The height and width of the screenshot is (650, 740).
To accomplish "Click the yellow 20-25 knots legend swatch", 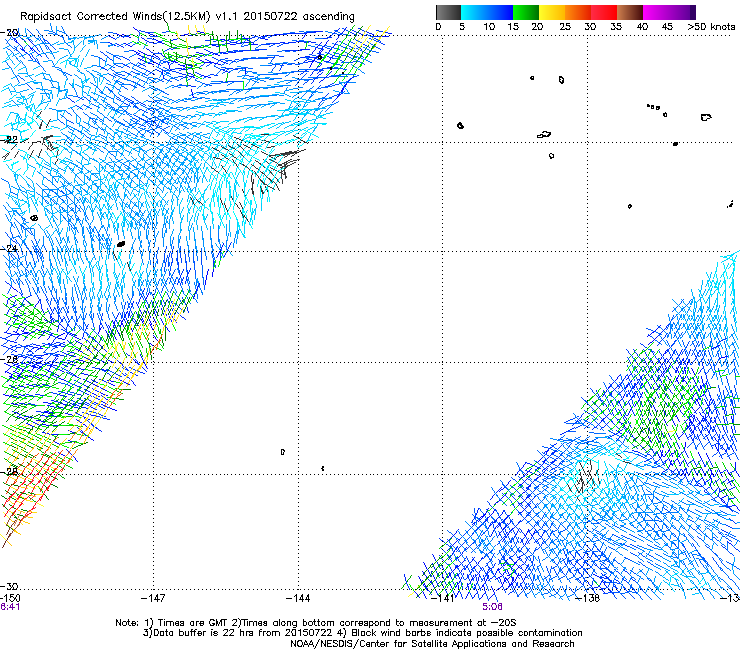I will (x=552, y=12).
